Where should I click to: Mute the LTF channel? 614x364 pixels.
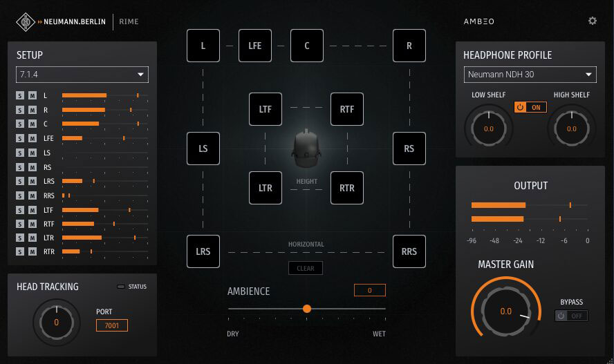click(32, 210)
